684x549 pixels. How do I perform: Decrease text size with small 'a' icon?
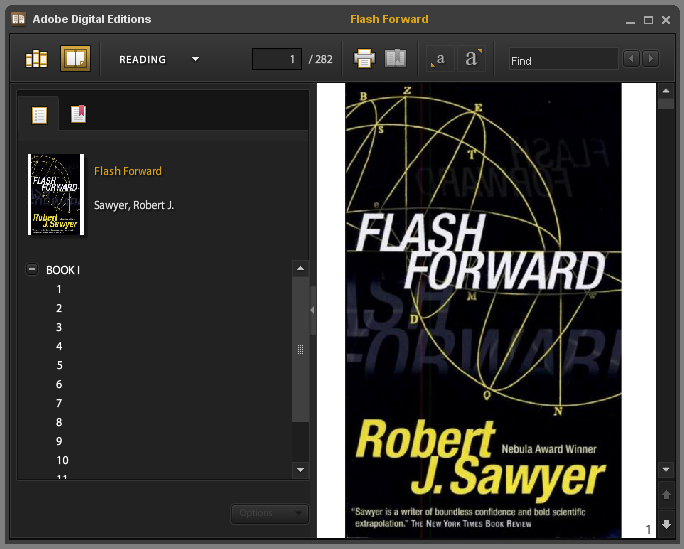[x=440, y=59]
